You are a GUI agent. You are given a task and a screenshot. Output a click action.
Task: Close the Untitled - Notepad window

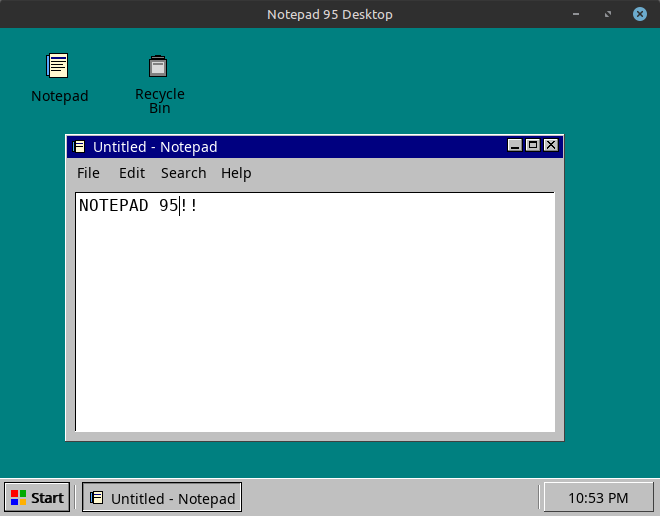pos(551,145)
